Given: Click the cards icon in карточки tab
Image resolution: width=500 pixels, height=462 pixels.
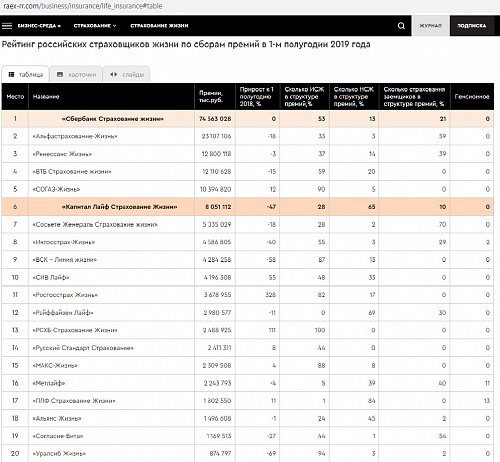Looking at the screenshot, I should click(x=60, y=74).
